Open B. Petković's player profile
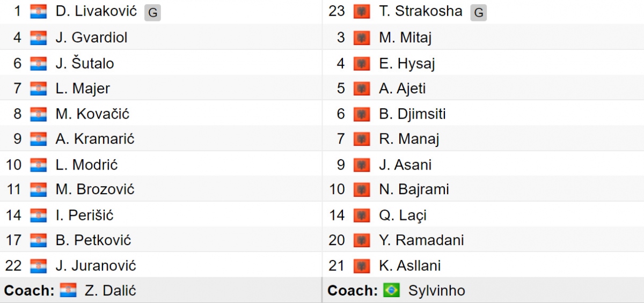 click(93, 240)
